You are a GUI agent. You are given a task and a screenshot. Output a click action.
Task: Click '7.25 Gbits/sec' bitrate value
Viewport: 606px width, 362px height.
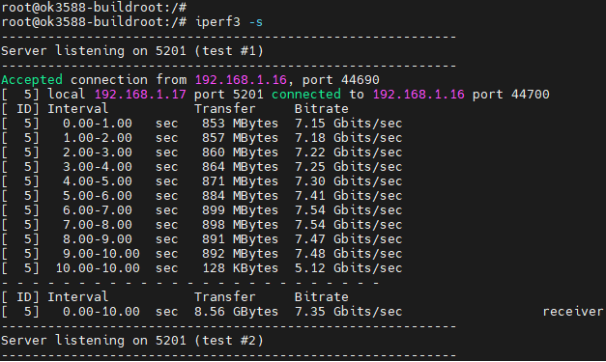point(348,167)
